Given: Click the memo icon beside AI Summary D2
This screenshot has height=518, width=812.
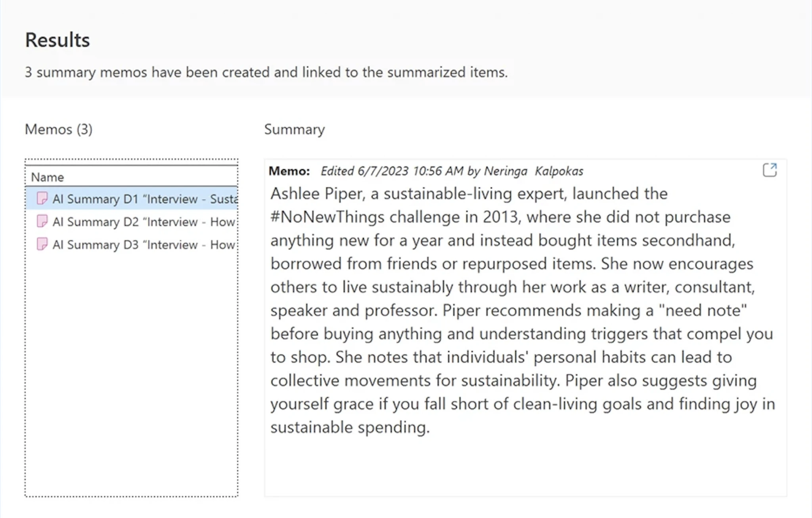Looking at the screenshot, I should (x=42, y=221).
